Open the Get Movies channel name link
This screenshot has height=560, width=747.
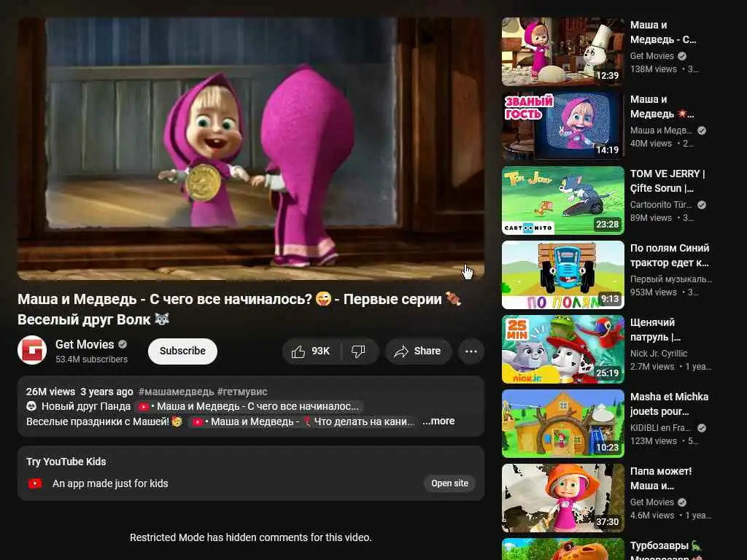pyautogui.click(x=85, y=344)
